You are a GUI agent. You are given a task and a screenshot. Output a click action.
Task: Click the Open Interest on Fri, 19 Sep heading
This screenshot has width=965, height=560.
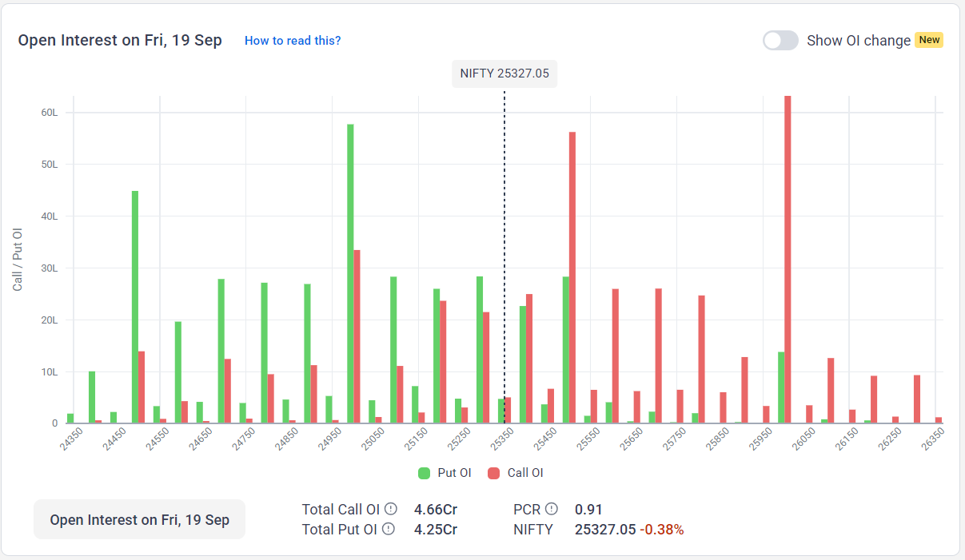(x=120, y=40)
